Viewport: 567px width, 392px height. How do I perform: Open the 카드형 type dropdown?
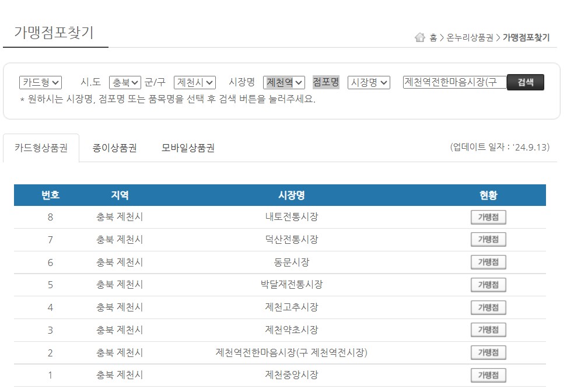(x=40, y=82)
